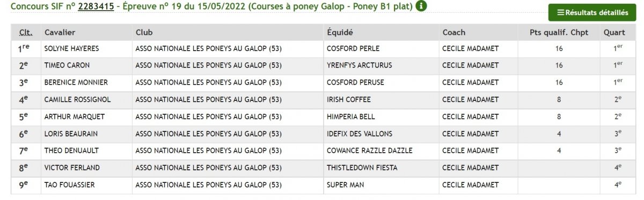
Task: Click the Clt. column header
Action: pos(25,32)
